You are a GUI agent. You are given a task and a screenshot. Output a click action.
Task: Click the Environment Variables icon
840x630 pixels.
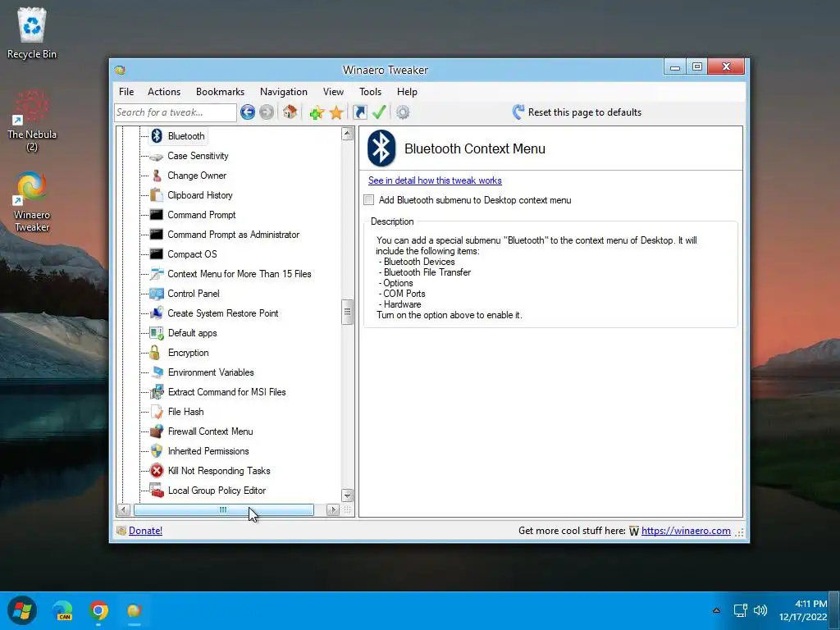pyautogui.click(x=157, y=372)
